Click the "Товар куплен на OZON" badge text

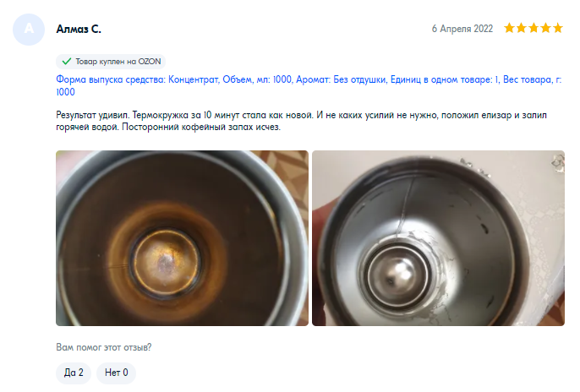[x=118, y=62]
